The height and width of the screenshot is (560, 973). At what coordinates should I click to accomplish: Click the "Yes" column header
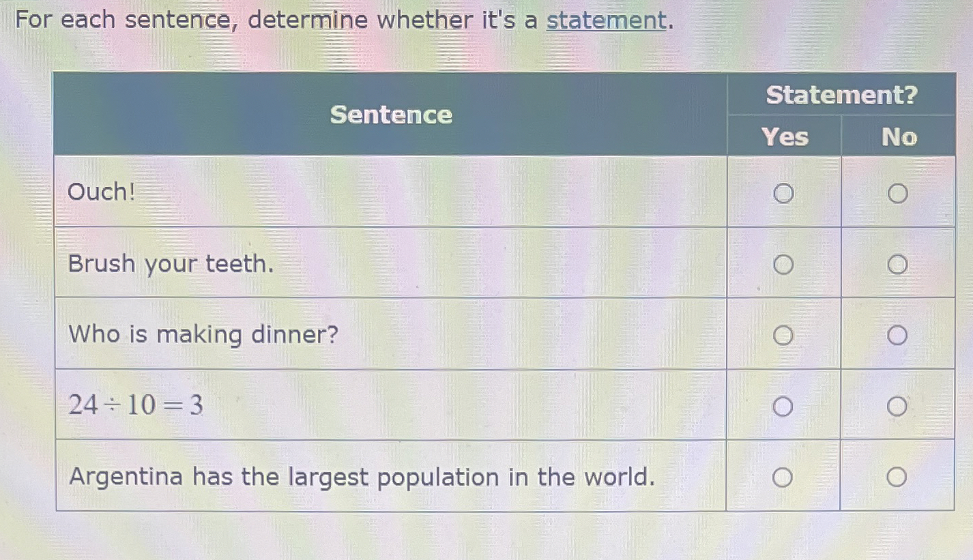pos(785,138)
